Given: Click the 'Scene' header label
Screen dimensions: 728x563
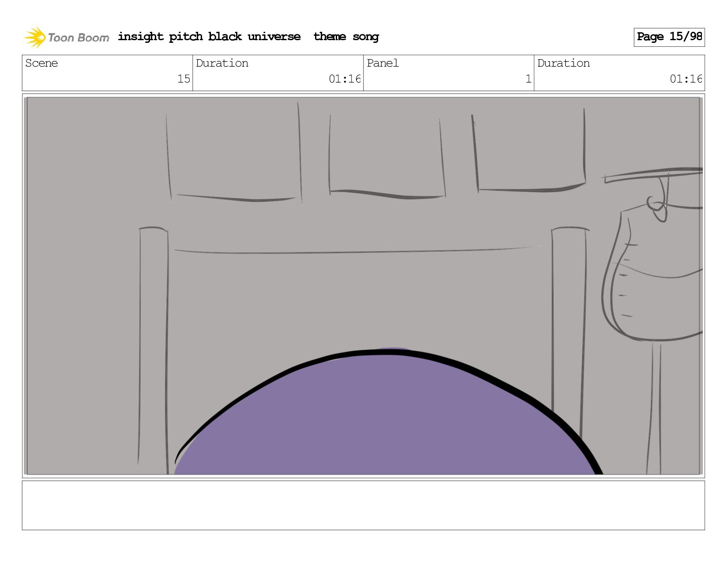Looking at the screenshot, I should coord(41,63).
